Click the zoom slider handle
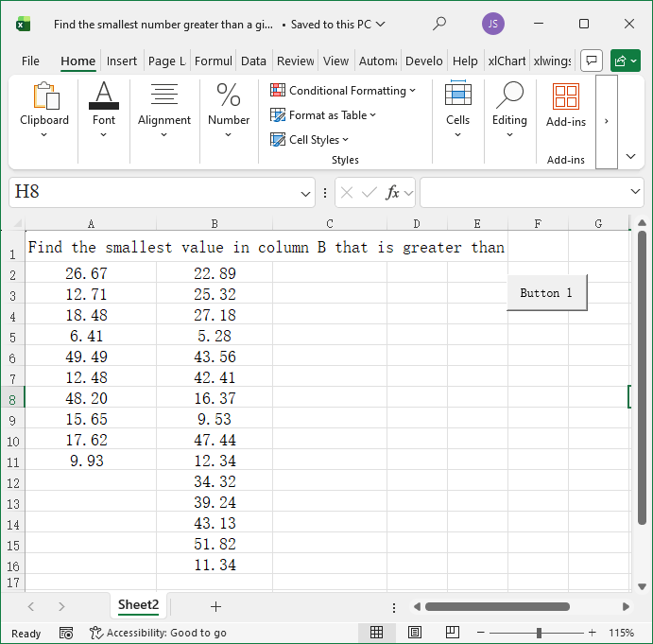The image size is (653, 644). [539, 633]
